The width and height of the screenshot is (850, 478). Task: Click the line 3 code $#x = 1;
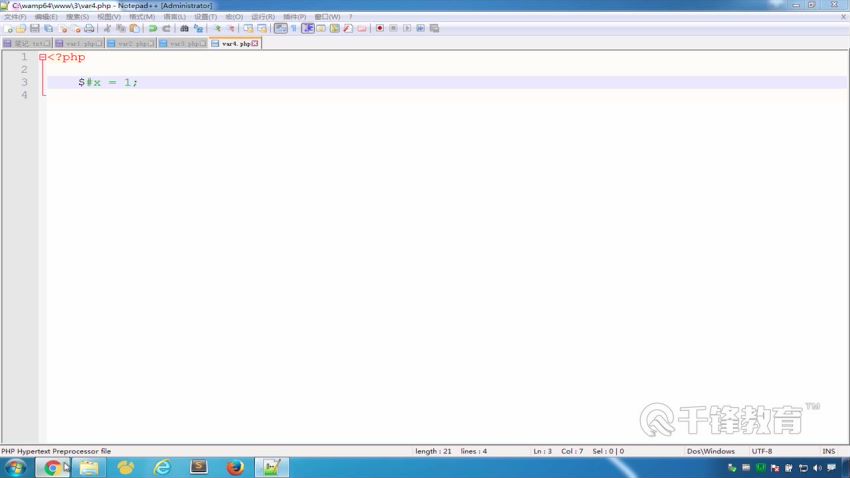108,82
